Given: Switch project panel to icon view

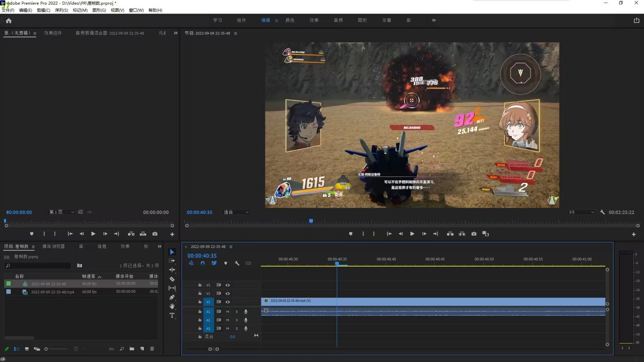Looking at the screenshot, I should 27,349.
